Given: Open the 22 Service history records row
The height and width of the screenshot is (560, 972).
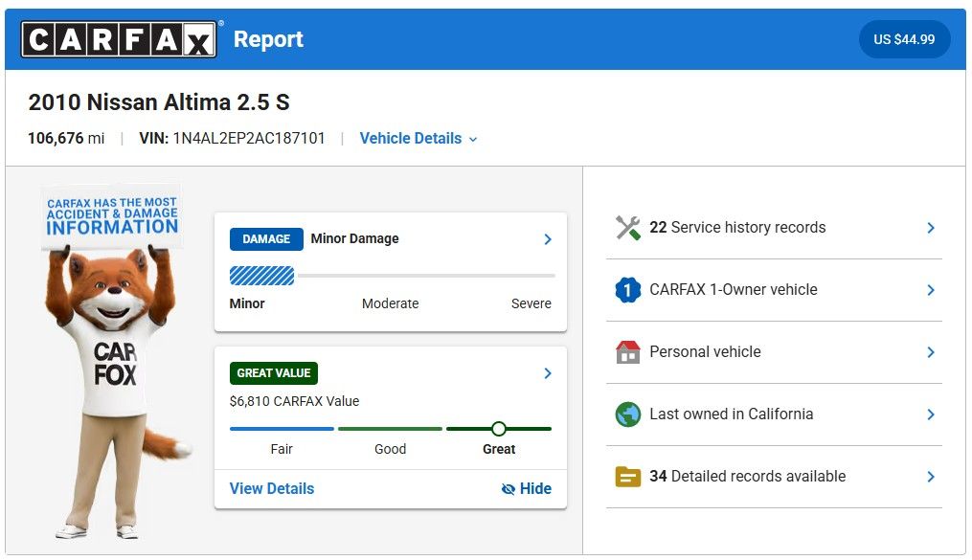Looking at the screenshot, I should (774, 228).
